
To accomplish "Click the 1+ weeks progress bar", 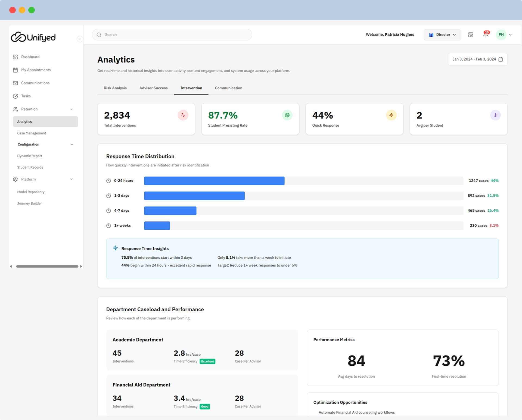I will pos(303,226).
